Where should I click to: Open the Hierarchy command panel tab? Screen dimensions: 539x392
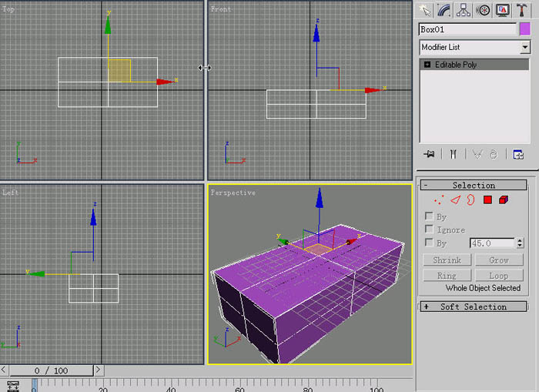tap(464, 10)
